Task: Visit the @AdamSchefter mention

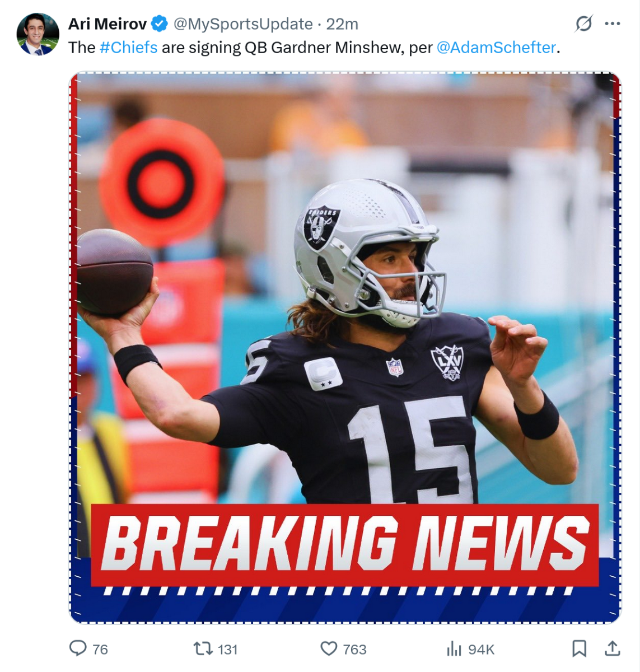Action: (496, 48)
